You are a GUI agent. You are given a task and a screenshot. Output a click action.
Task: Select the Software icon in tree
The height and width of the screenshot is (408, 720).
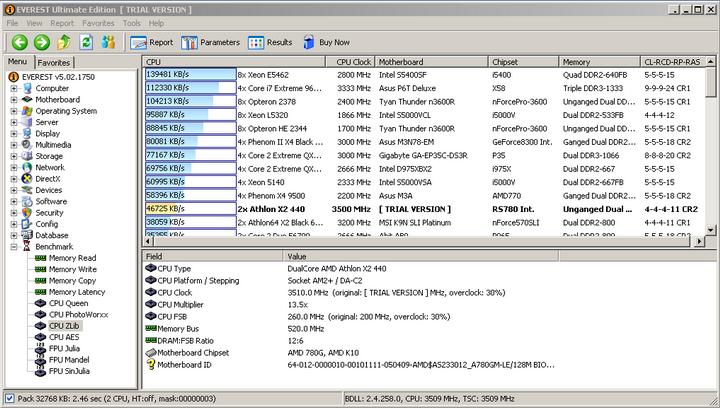pos(27,201)
